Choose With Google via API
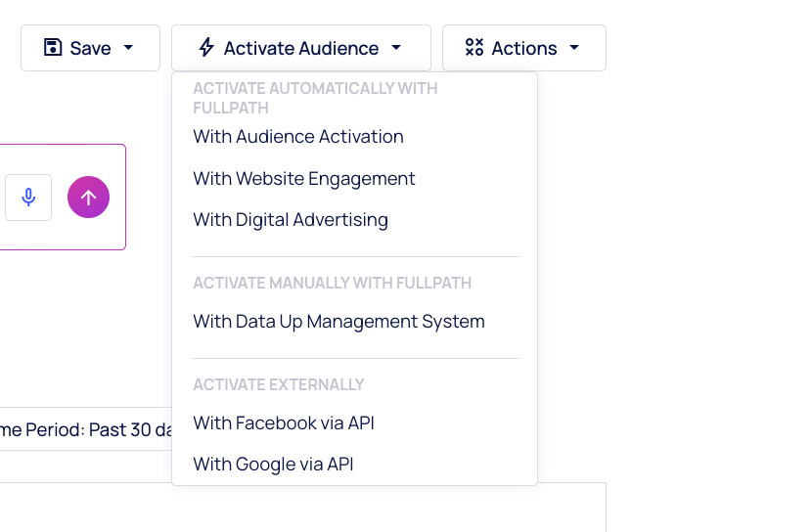The width and height of the screenshot is (812, 532). point(273,465)
